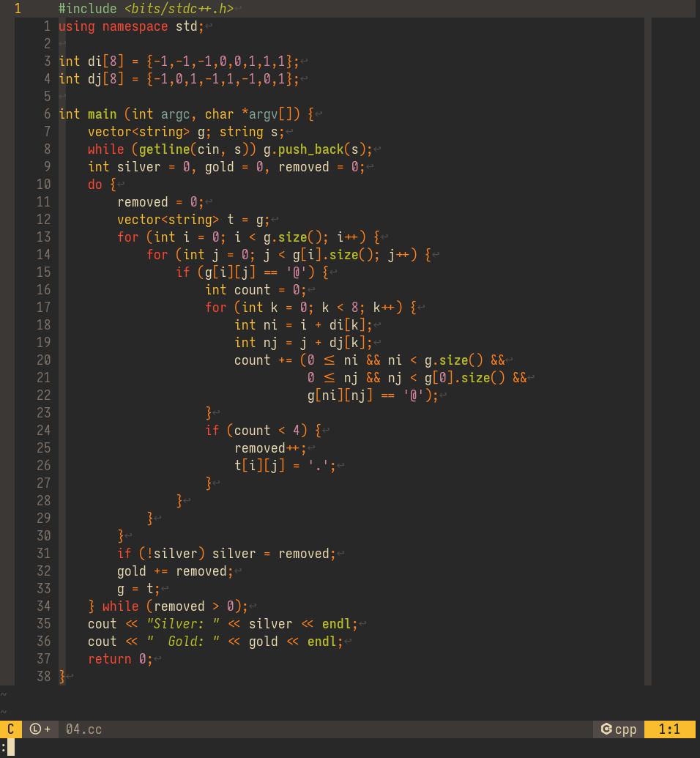Image resolution: width=700 pixels, height=758 pixels.
Task: Click the 'int main' function signature
Action: point(187,114)
